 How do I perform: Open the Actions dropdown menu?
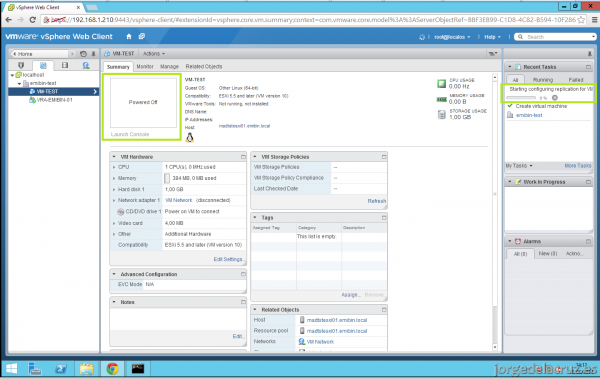click(x=154, y=54)
